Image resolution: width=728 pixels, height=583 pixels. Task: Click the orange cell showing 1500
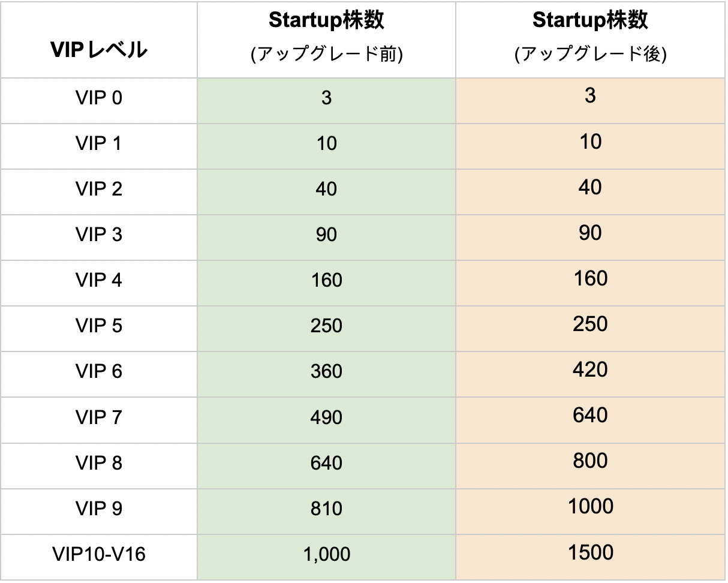(x=590, y=552)
